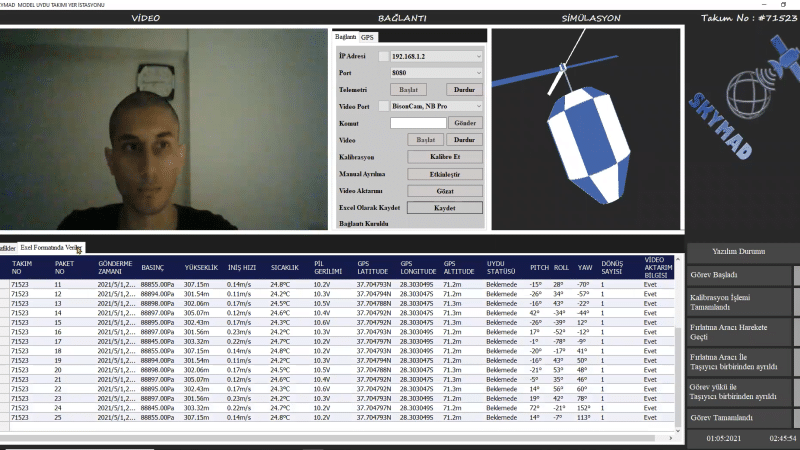
Task: Click the date 01:05:2021 in the corner
Action: point(723,438)
